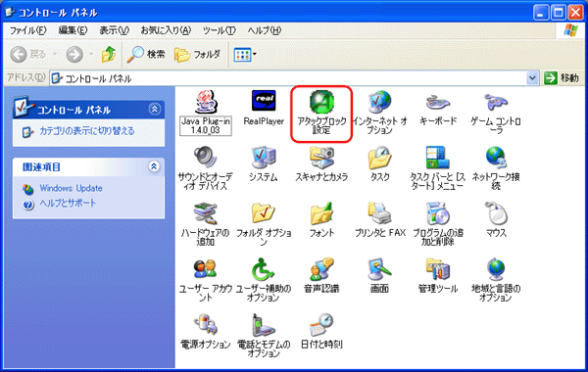The image size is (588, 372).
Task: Open the ネットワーク接続 icon
Action: point(496,167)
